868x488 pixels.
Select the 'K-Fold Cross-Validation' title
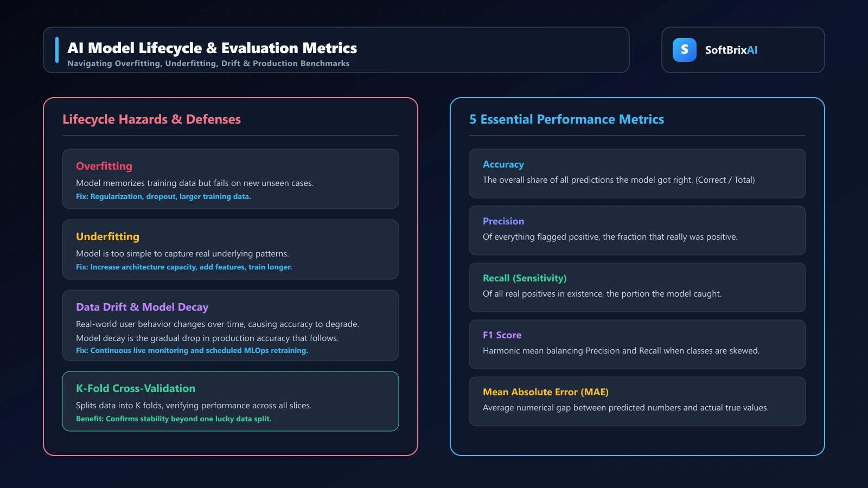[x=136, y=388]
